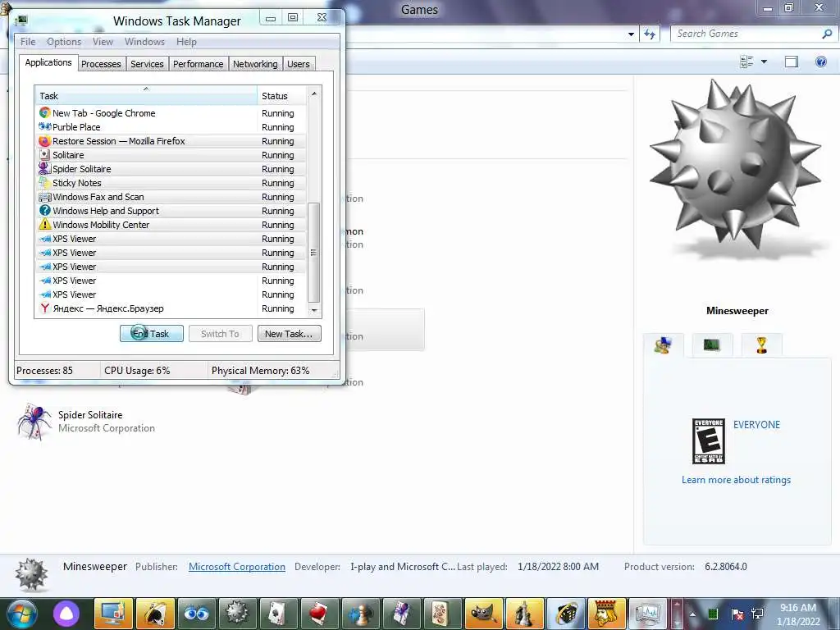Open the king card game taskbar icon

[606, 614]
